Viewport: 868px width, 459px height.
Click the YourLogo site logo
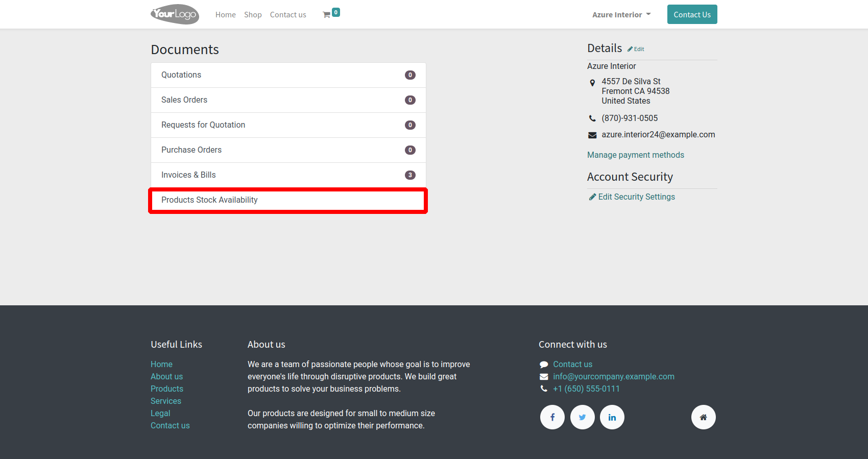click(175, 14)
